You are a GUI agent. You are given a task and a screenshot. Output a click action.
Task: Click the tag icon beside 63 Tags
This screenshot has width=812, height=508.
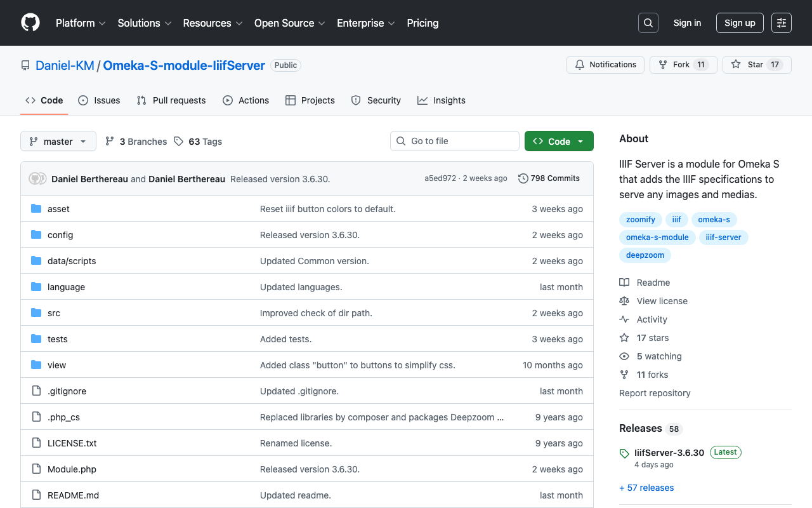[x=179, y=142]
